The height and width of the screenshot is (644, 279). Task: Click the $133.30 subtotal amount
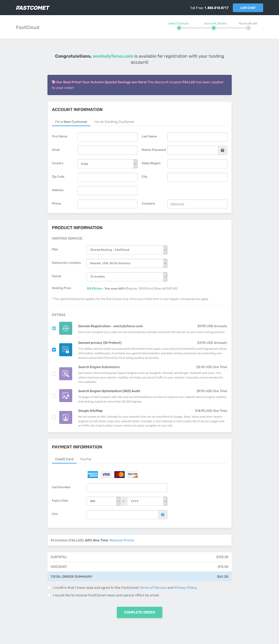[x=222, y=557]
